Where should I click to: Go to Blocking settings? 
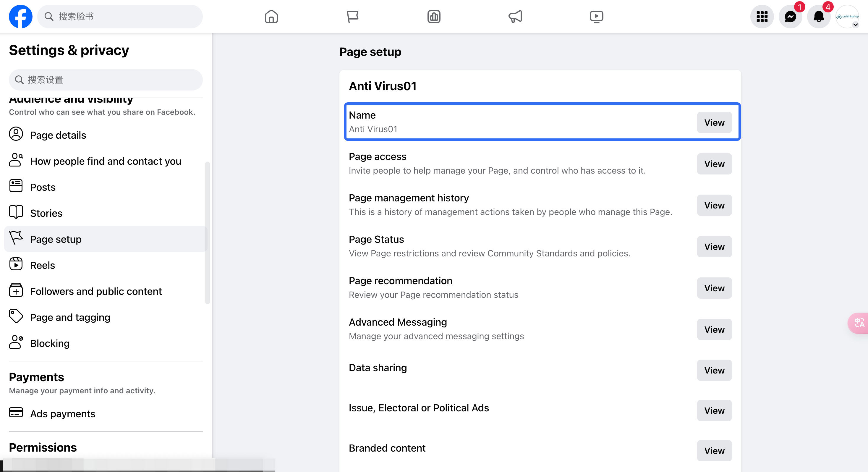coord(106,343)
